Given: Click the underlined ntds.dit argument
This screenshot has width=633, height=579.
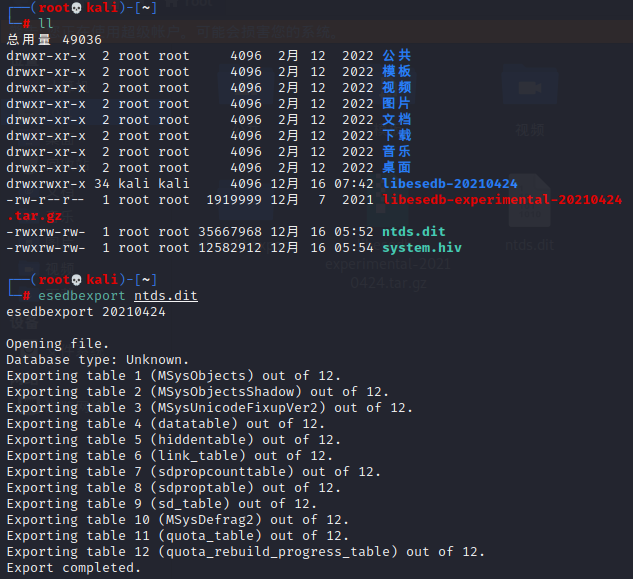Looking at the screenshot, I should tap(166, 295).
